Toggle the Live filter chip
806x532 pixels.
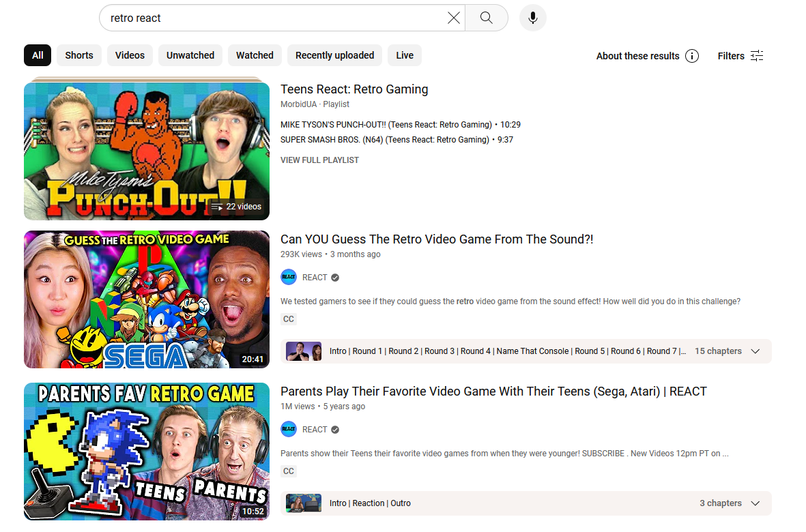point(405,55)
